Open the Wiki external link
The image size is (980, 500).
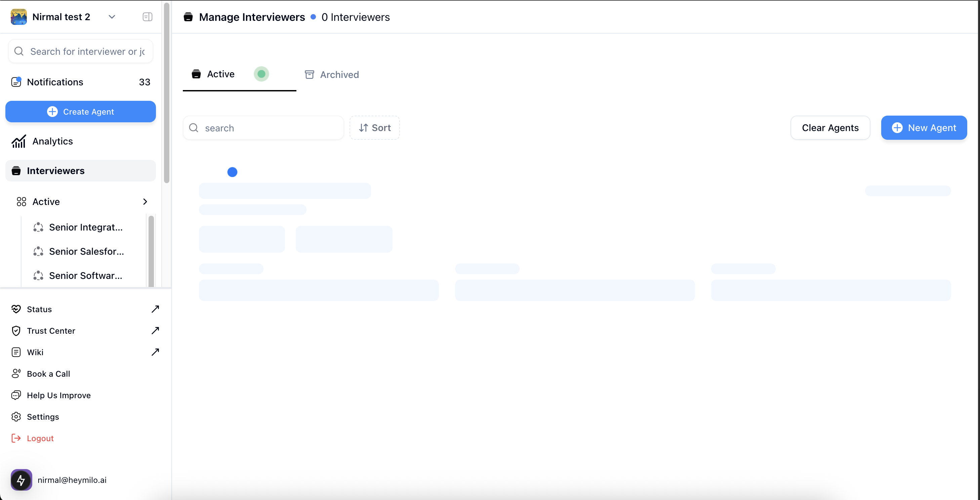pos(35,352)
